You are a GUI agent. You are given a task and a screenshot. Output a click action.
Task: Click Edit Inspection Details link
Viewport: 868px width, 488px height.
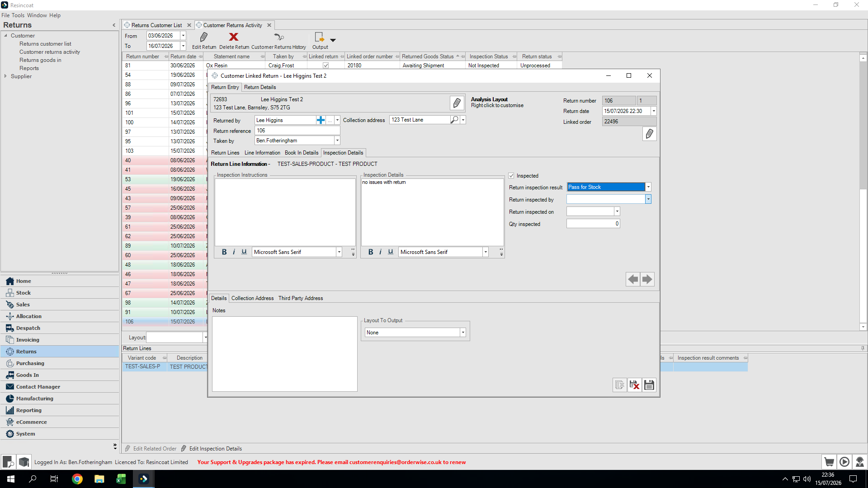coord(215,449)
